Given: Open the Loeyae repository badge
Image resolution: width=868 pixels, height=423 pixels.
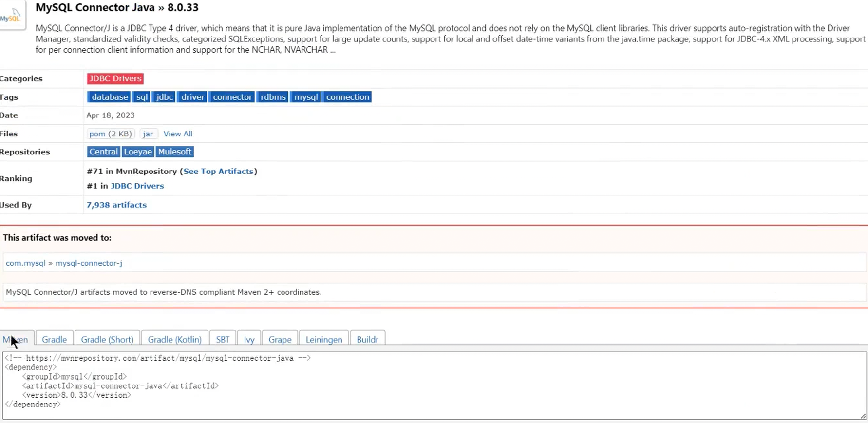Looking at the screenshot, I should [x=138, y=152].
